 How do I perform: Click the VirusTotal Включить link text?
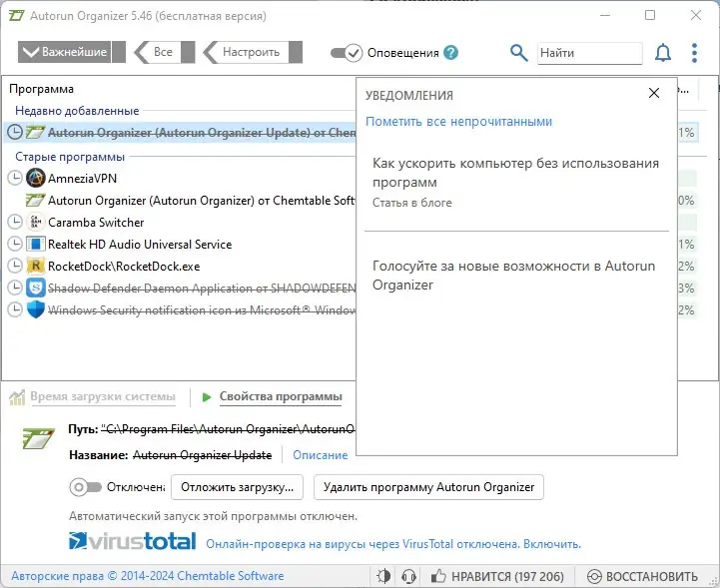552,544
